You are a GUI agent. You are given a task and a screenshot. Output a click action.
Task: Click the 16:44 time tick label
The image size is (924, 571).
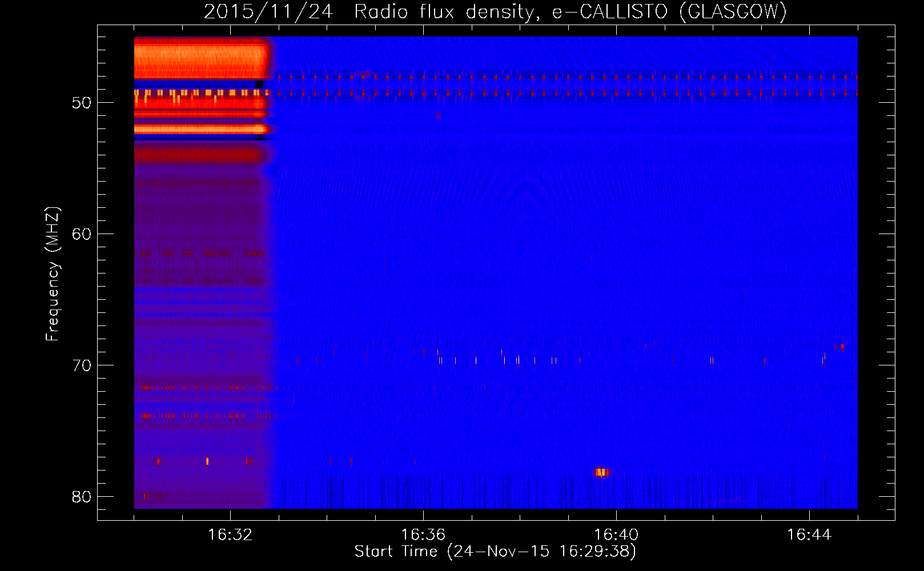[809, 535]
